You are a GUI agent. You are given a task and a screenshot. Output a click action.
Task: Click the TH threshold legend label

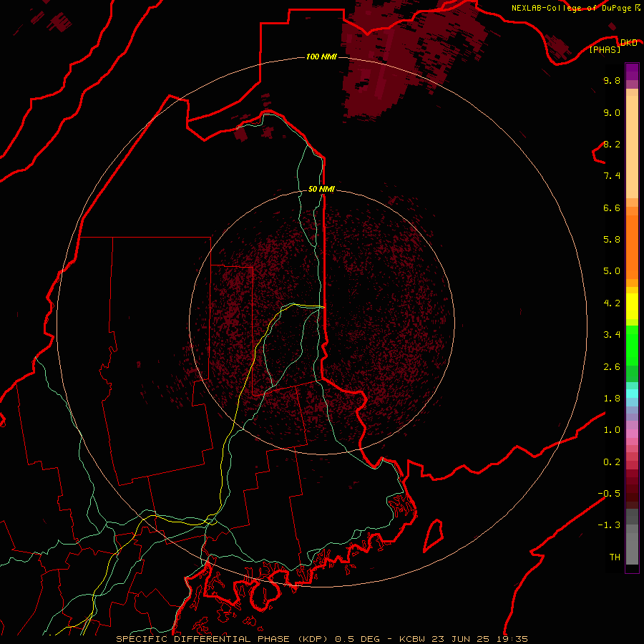coord(615,557)
